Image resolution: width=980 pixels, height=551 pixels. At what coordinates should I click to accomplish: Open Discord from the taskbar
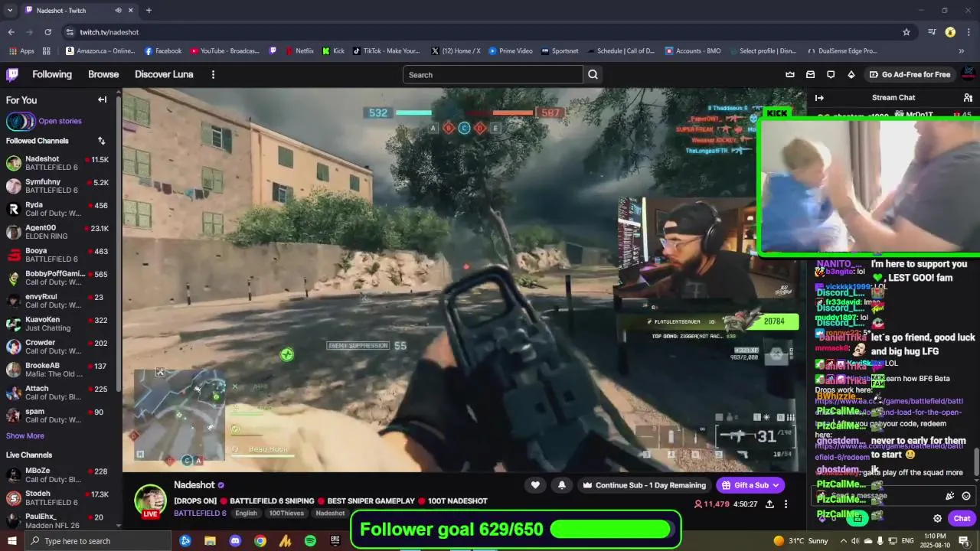click(x=235, y=541)
